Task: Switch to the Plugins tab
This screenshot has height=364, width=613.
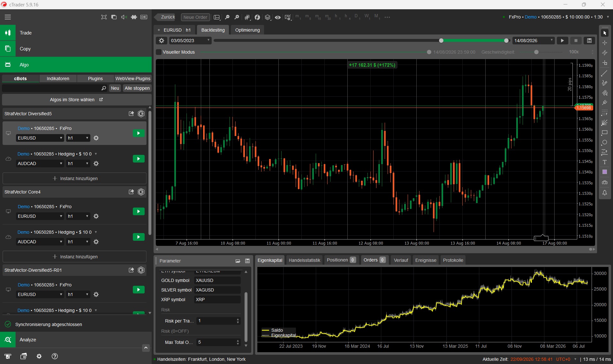Action: 95,79
